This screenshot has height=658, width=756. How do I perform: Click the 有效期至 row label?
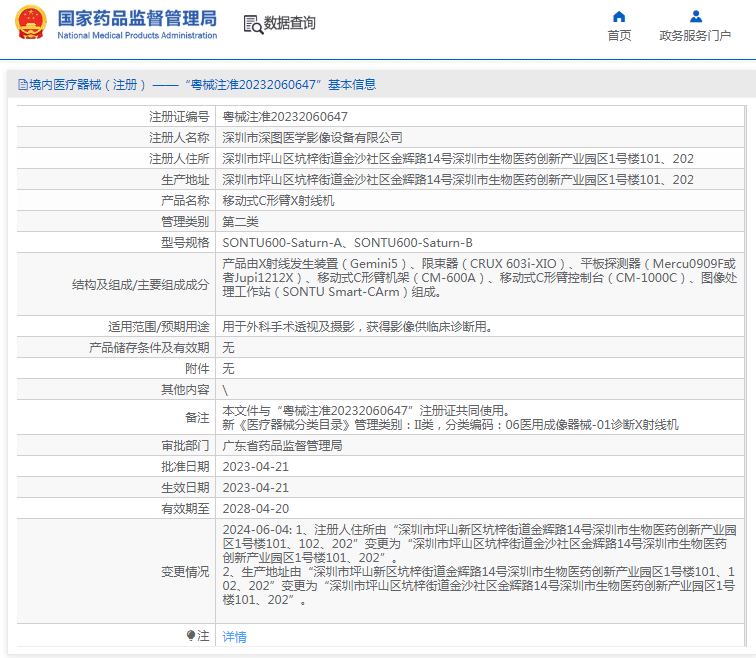tap(185, 509)
